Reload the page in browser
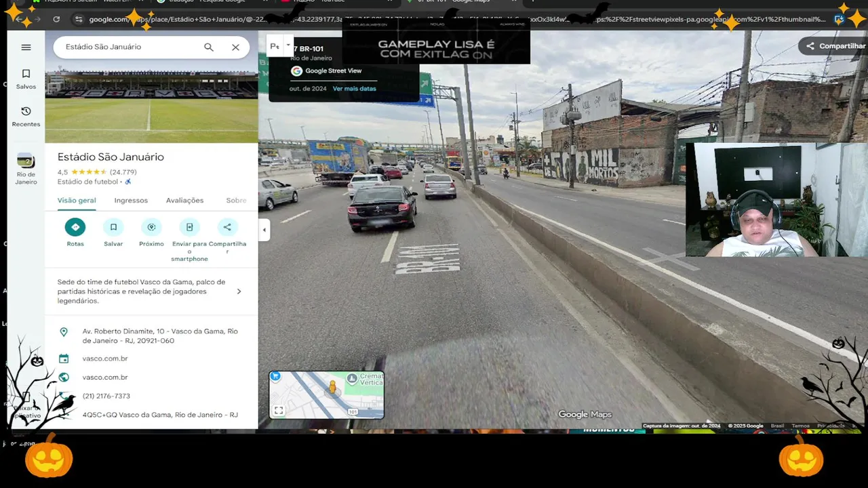The width and height of the screenshot is (868, 488). (56, 19)
